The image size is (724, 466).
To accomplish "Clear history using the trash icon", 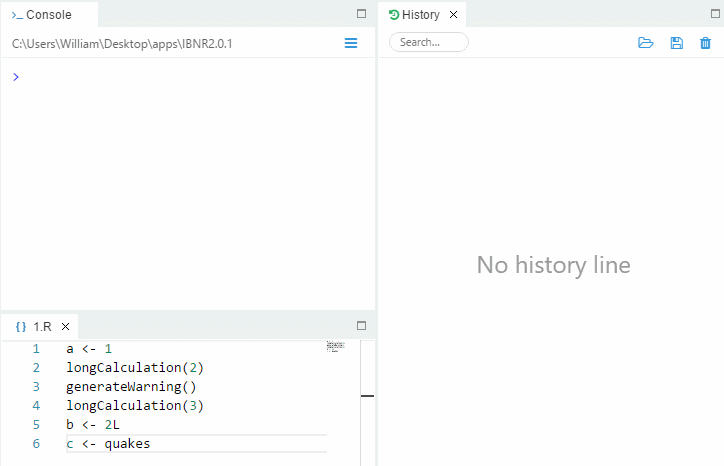I will [706, 43].
